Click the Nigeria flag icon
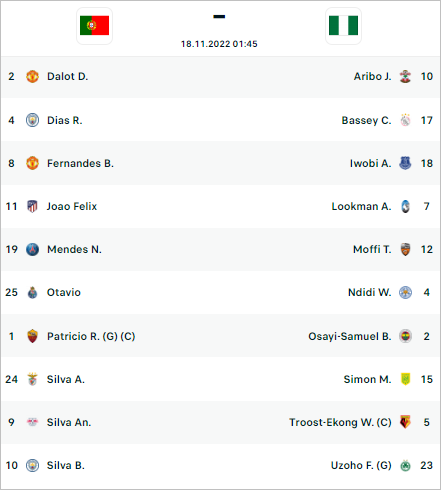This screenshot has width=441, height=490. pyautogui.click(x=343, y=26)
